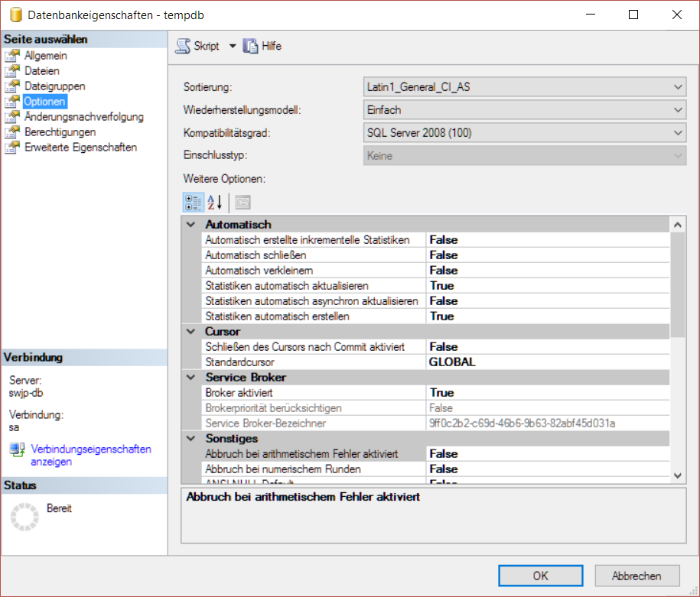Click the OK button
Screen dimensions: 700x597
click(x=540, y=576)
